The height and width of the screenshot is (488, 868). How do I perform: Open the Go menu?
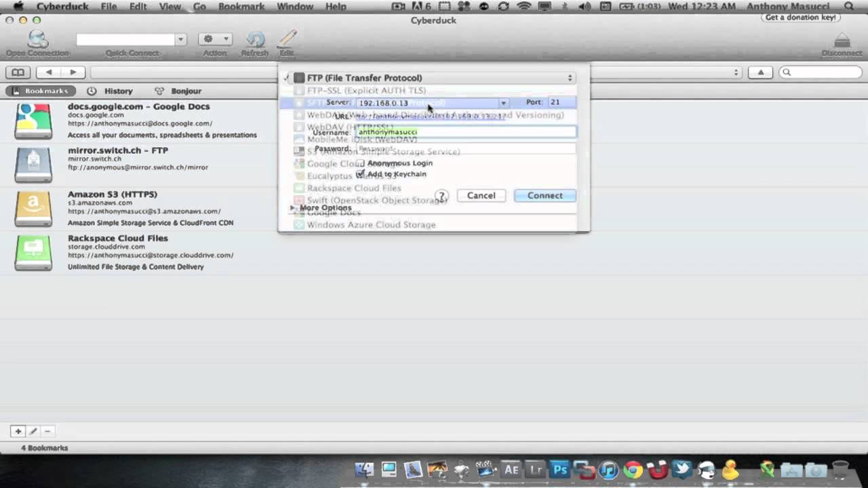199,6
